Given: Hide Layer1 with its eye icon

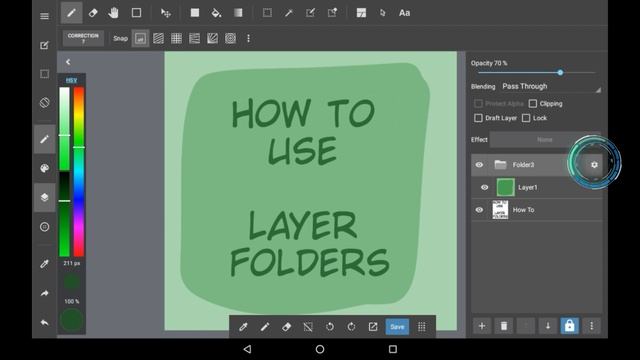Looking at the screenshot, I should [484, 187].
